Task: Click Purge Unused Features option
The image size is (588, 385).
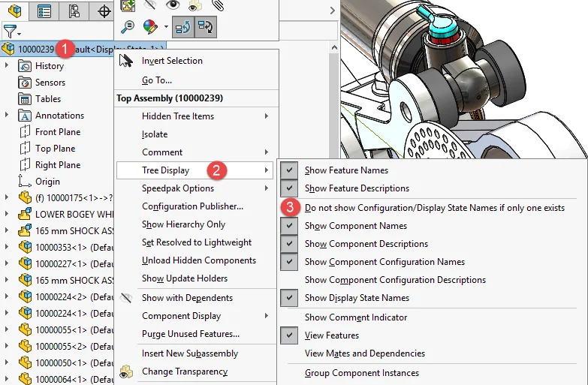Action: point(191,334)
